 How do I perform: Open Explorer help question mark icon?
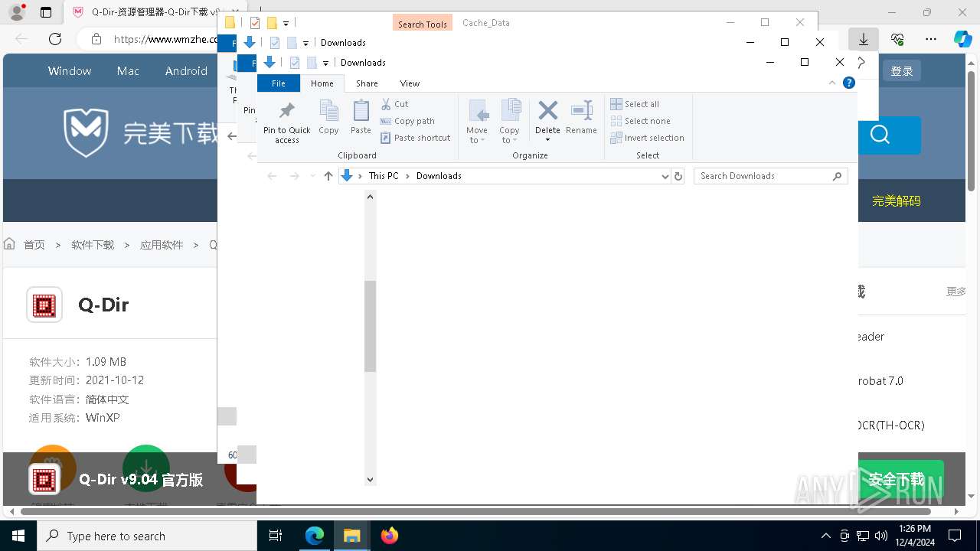pyautogui.click(x=848, y=83)
